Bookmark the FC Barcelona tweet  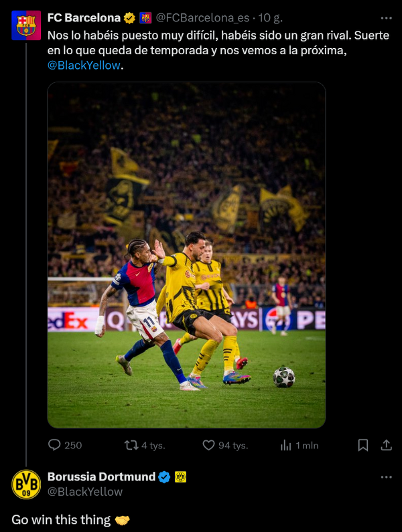(x=362, y=445)
